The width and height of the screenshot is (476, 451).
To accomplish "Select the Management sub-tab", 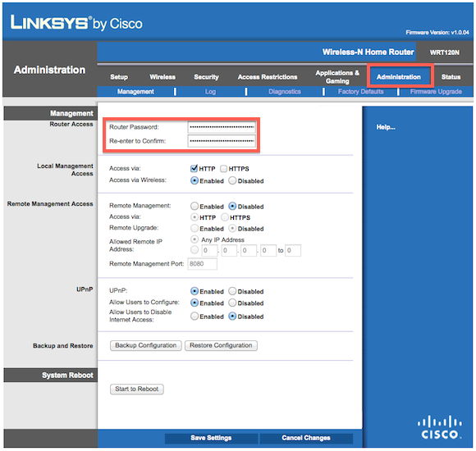I will [135, 92].
